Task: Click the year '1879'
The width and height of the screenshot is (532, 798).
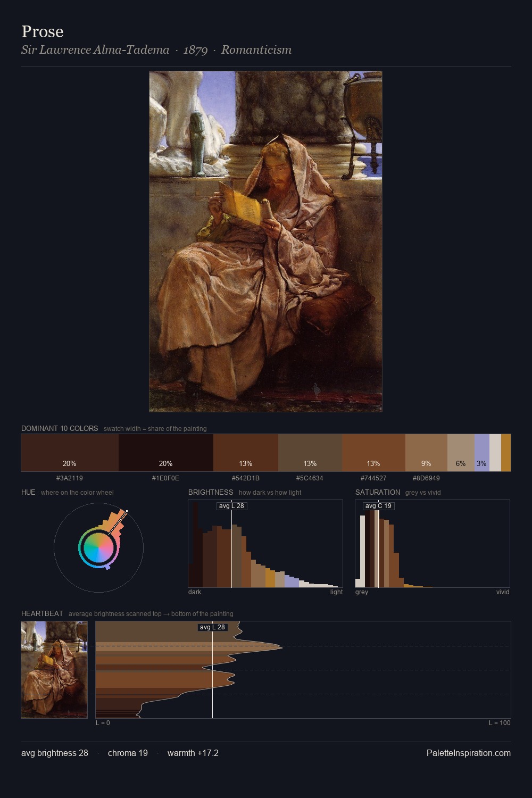Action: click(x=195, y=49)
